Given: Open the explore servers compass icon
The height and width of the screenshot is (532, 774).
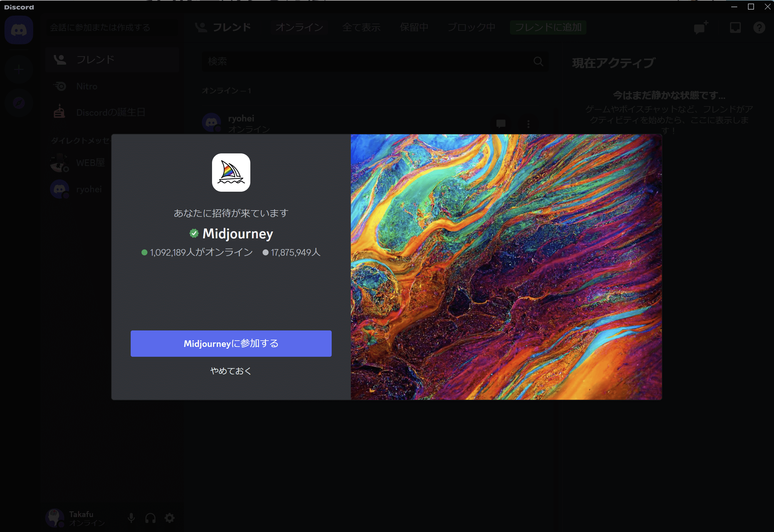Looking at the screenshot, I should 19,103.
